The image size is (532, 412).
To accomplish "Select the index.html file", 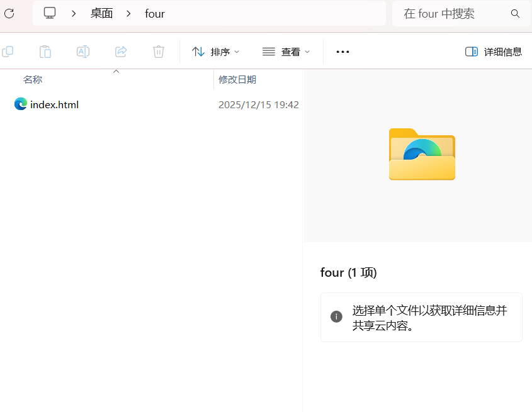I will coord(55,104).
